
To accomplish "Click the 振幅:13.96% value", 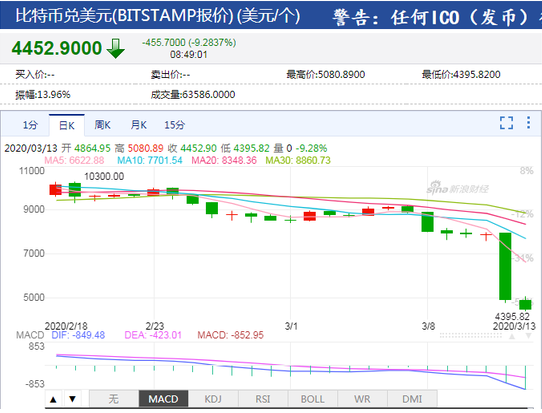I will (x=43, y=94).
